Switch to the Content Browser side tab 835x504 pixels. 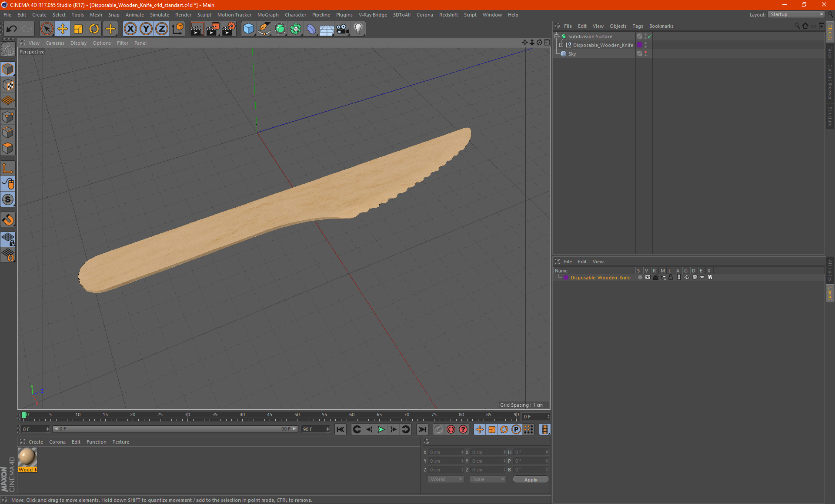830,81
